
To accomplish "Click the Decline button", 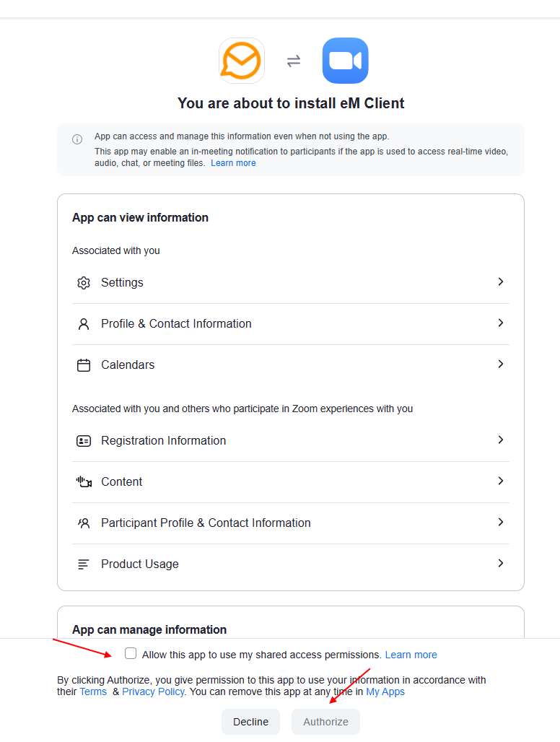I will pos(250,722).
